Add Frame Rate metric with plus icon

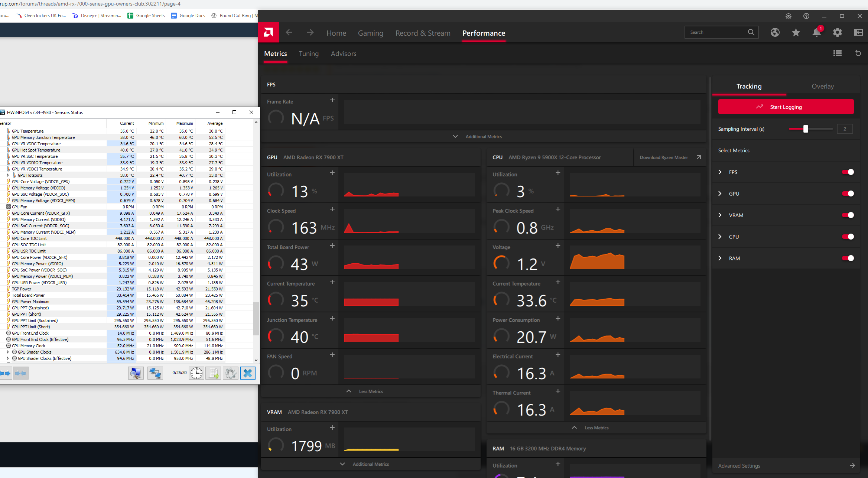coord(332,100)
